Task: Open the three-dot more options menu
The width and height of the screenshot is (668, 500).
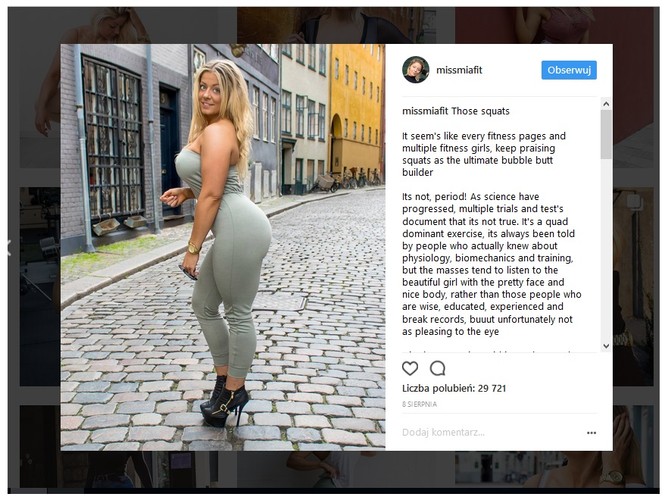Action: coord(591,433)
